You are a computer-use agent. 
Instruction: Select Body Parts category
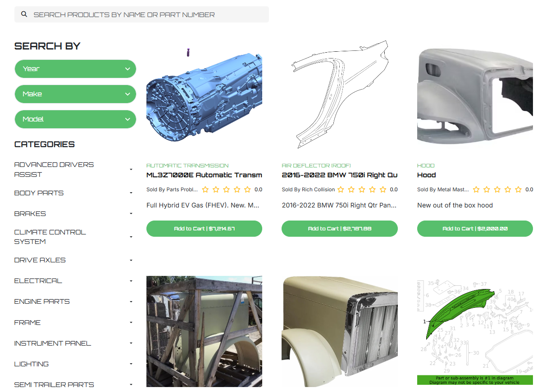(39, 193)
